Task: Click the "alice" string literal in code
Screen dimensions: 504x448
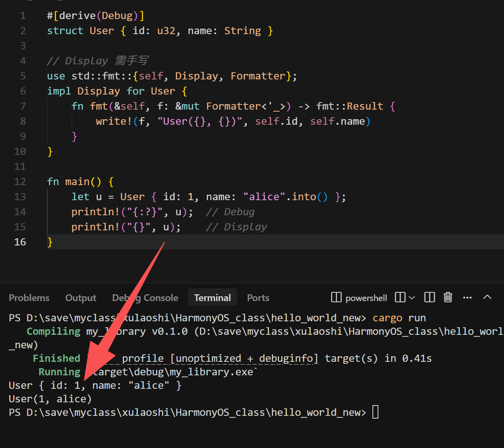Action: pos(264,197)
